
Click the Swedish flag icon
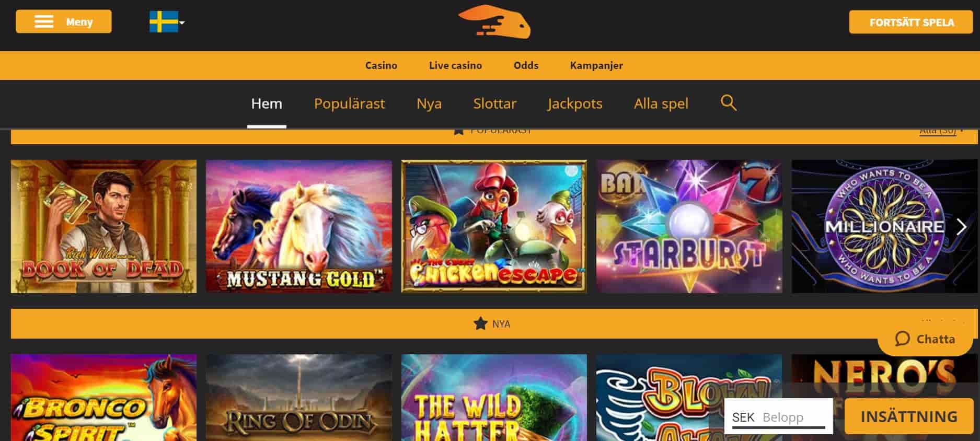[164, 22]
